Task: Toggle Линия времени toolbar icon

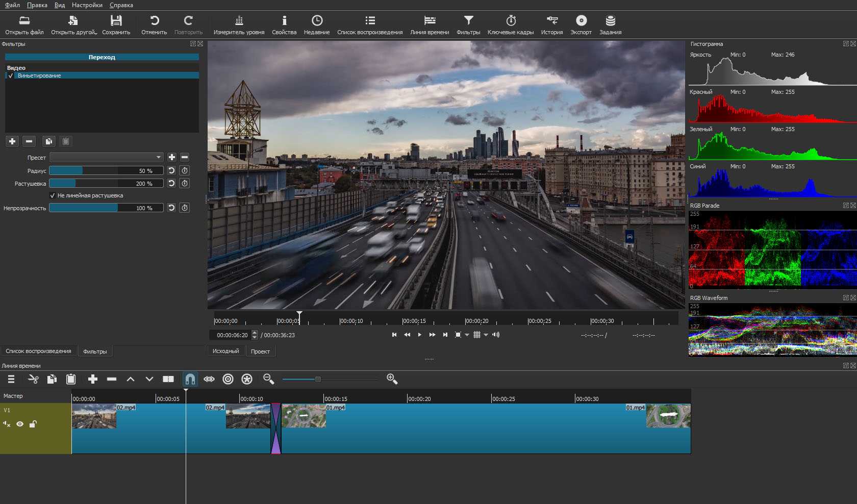Action: point(430,20)
